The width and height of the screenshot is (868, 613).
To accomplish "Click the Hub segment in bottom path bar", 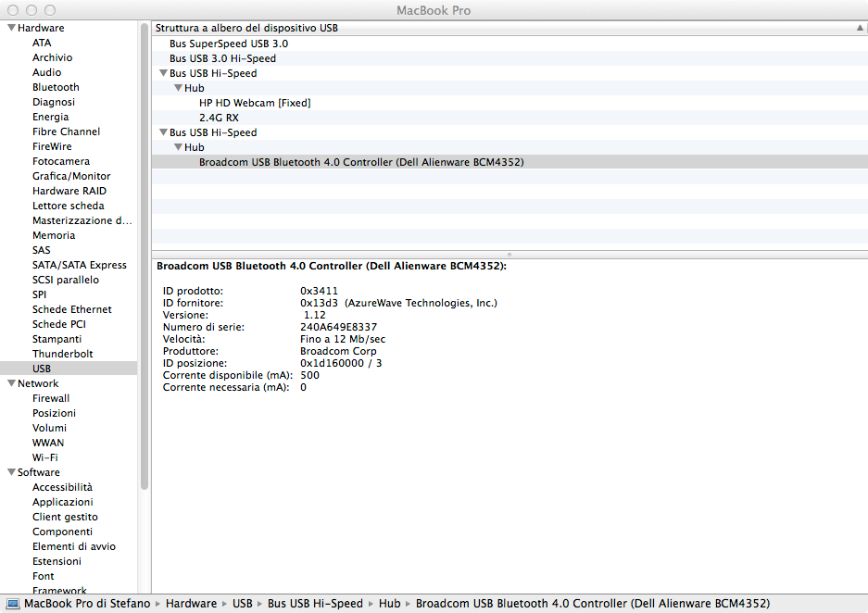I will coord(389,604).
